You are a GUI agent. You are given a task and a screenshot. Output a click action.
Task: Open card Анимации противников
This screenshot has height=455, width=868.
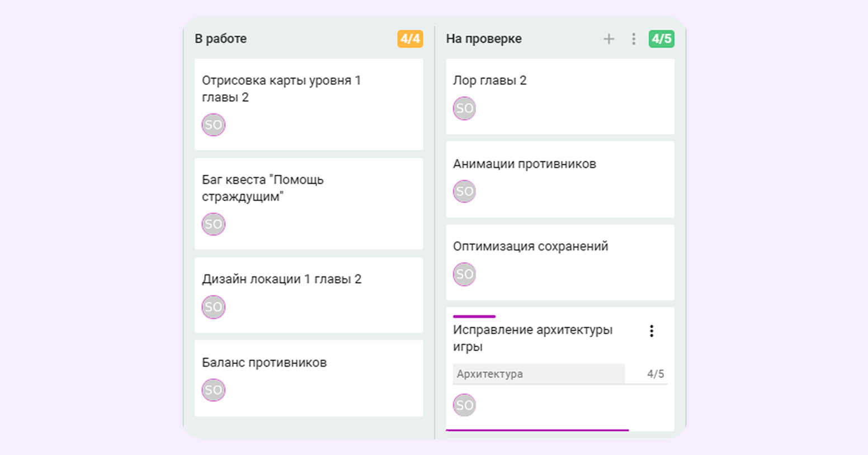(560, 179)
